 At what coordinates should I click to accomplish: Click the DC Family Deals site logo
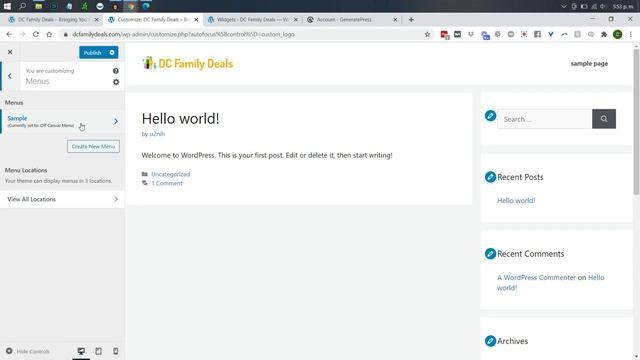coord(188,63)
